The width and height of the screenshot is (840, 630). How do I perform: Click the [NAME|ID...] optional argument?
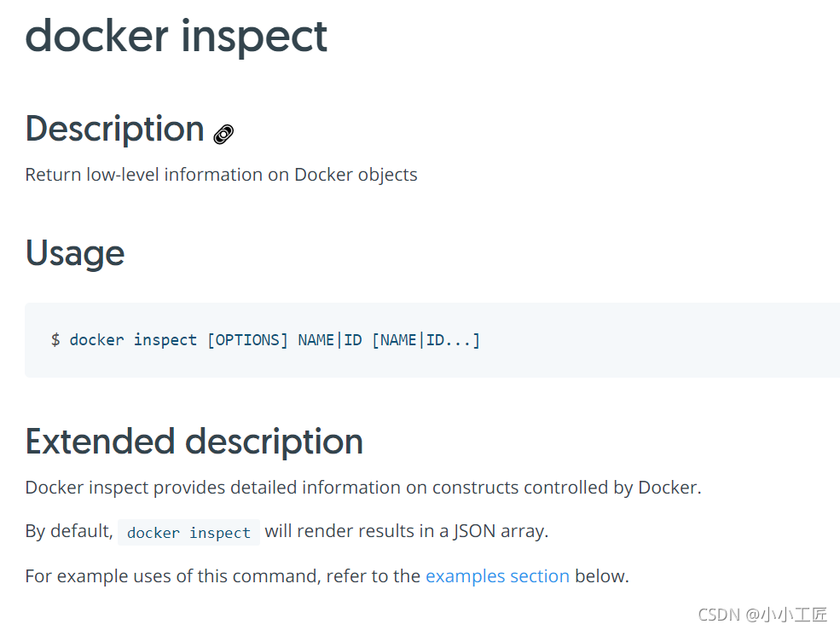click(x=426, y=340)
